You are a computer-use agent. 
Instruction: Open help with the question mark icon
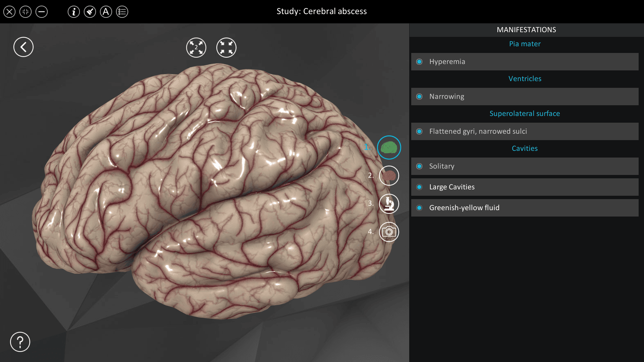click(x=20, y=342)
